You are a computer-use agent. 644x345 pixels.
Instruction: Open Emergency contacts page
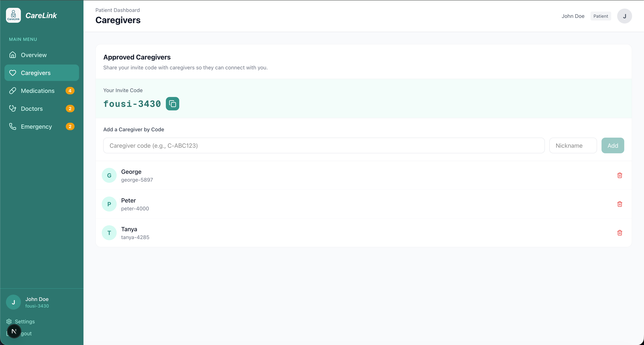click(36, 127)
